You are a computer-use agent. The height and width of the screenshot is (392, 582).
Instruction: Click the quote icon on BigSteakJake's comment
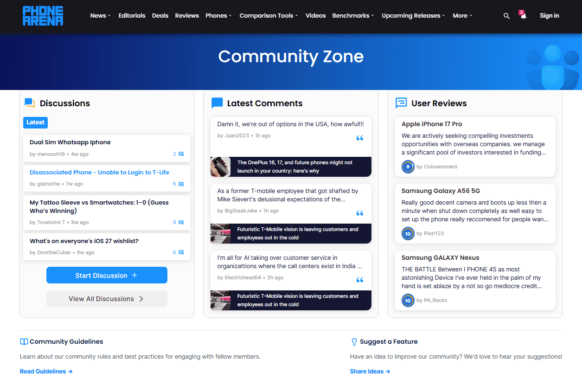pos(360,213)
